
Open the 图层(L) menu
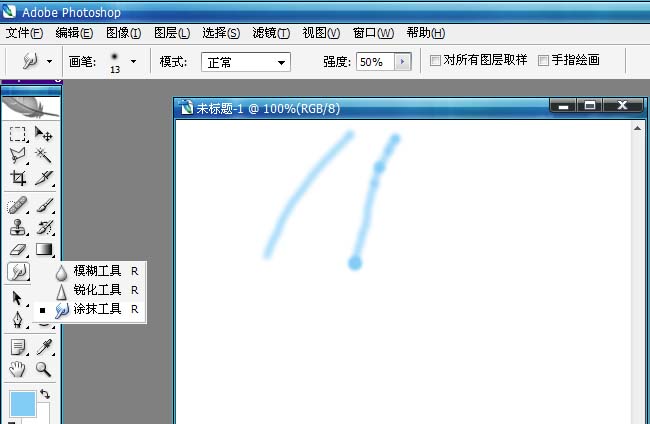[x=172, y=33]
